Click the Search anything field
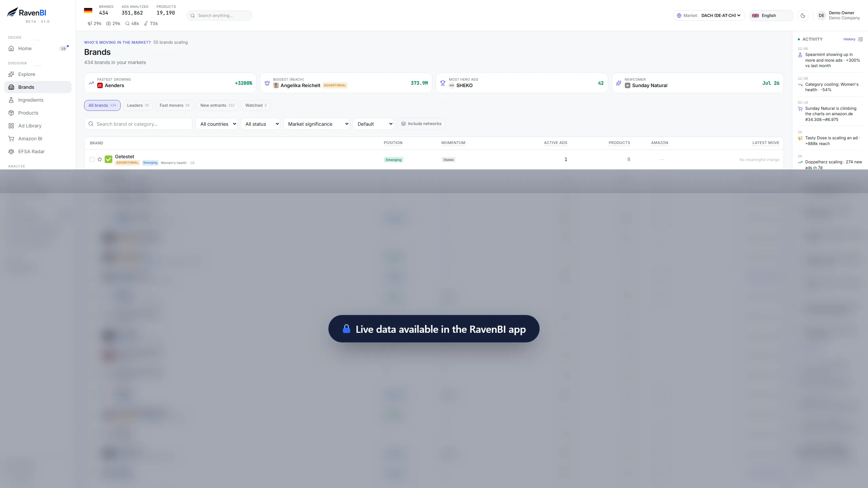The width and height of the screenshot is (868, 488). pos(219,16)
